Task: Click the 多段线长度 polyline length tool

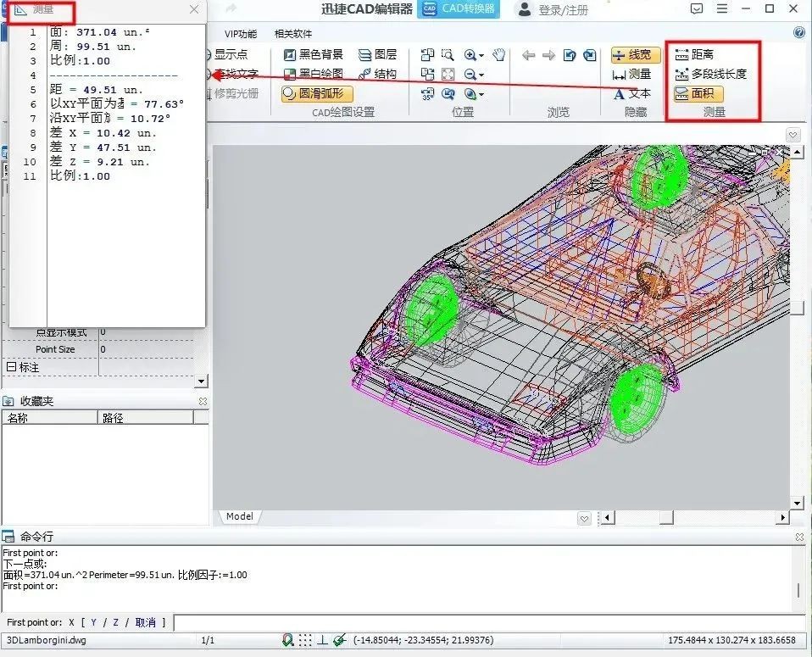Action: (710, 74)
